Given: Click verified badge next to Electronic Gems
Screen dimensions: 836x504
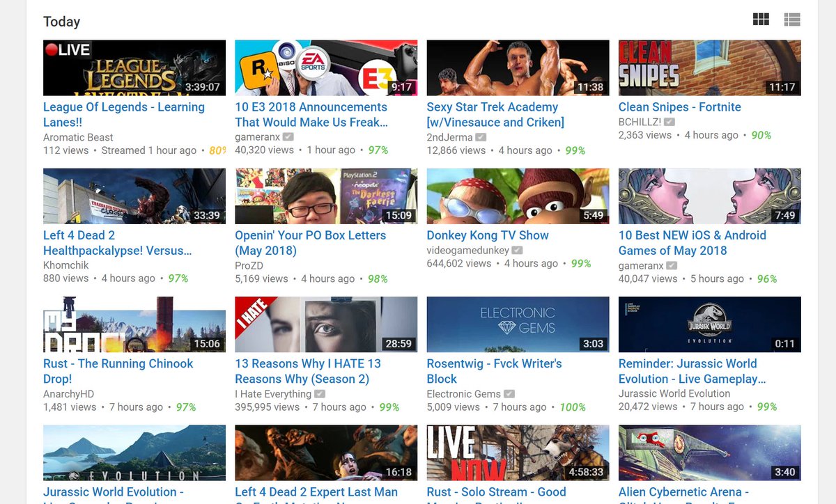Looking at the screenshot, I should click(509, 394).
